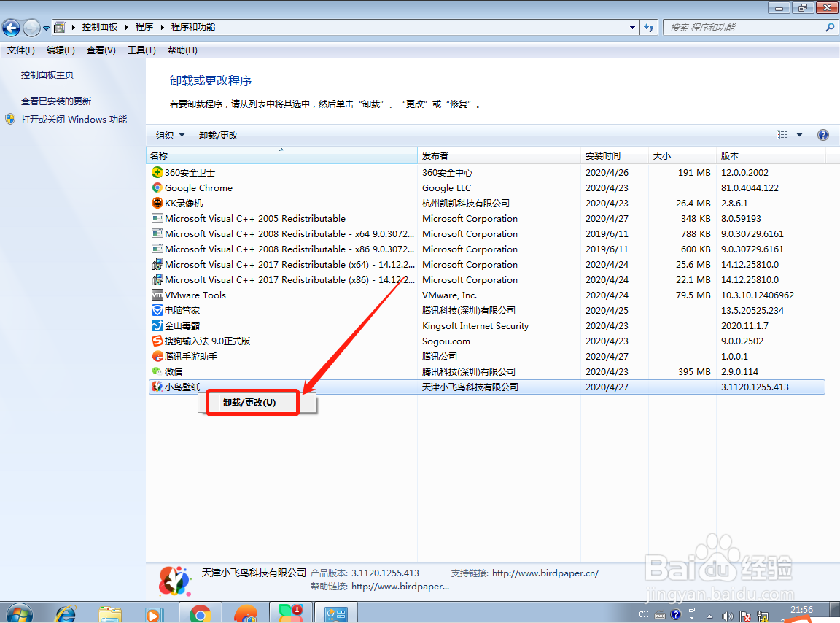Image resolution: width=840 pixels, height=623 pixels.
Task: Open Windows Explorer folder on taskbar
Action: click(x=110, y=614)
